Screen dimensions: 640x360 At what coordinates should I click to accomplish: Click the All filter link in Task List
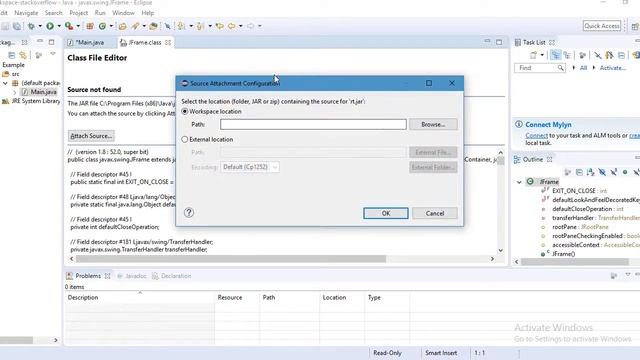point(583,68)
